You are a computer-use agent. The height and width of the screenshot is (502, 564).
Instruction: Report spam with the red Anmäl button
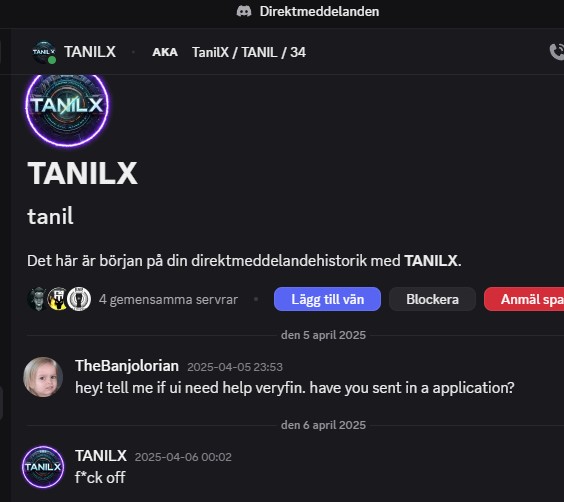[x=524, y=299]
